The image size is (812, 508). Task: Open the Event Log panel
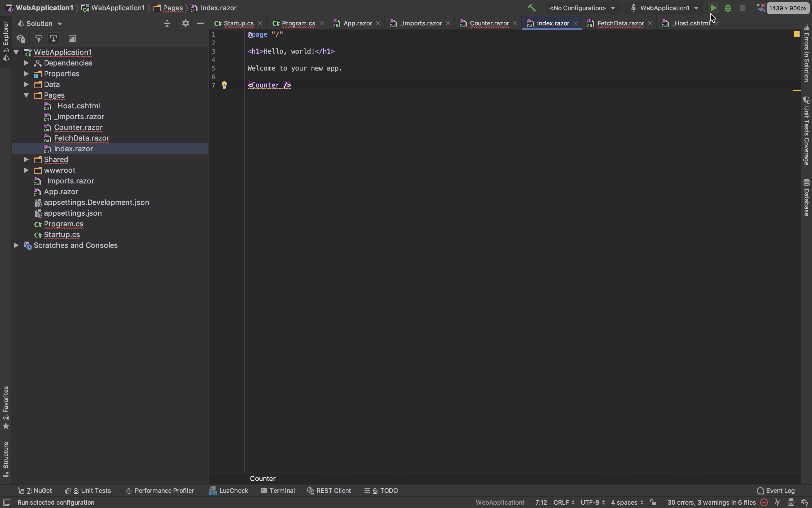[776, 491]
